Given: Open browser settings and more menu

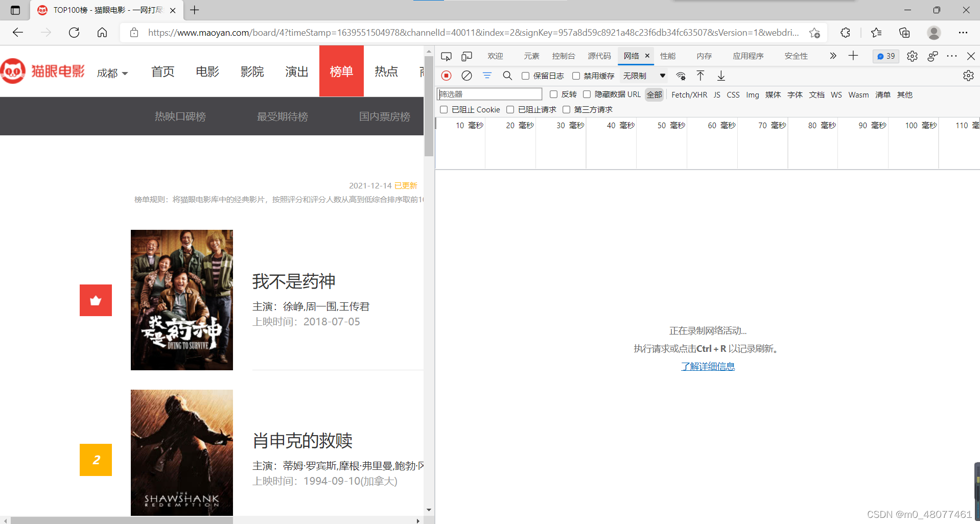Looking at the screenshot, I should pyautogui.click(x=963, y=33).
